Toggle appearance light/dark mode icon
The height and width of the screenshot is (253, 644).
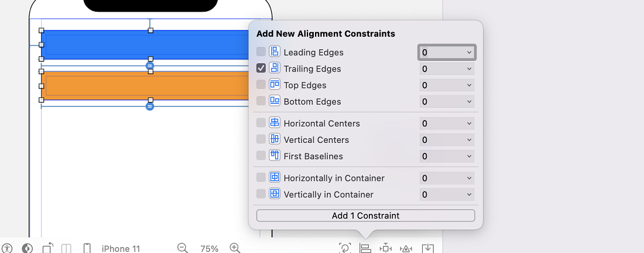[x=27, y=248]
